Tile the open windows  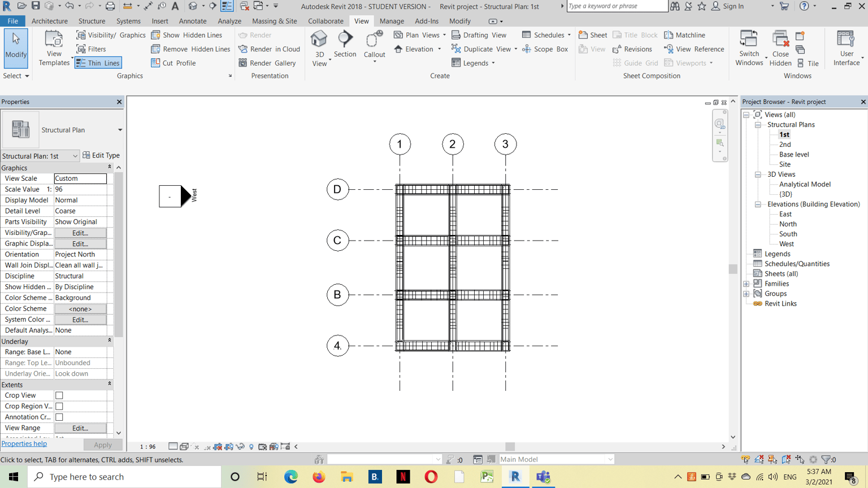click(808, 63)
